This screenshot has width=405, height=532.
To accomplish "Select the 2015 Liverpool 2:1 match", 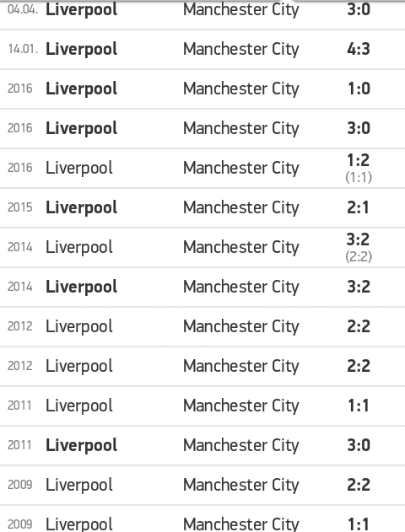I will [x=202, y=207].
